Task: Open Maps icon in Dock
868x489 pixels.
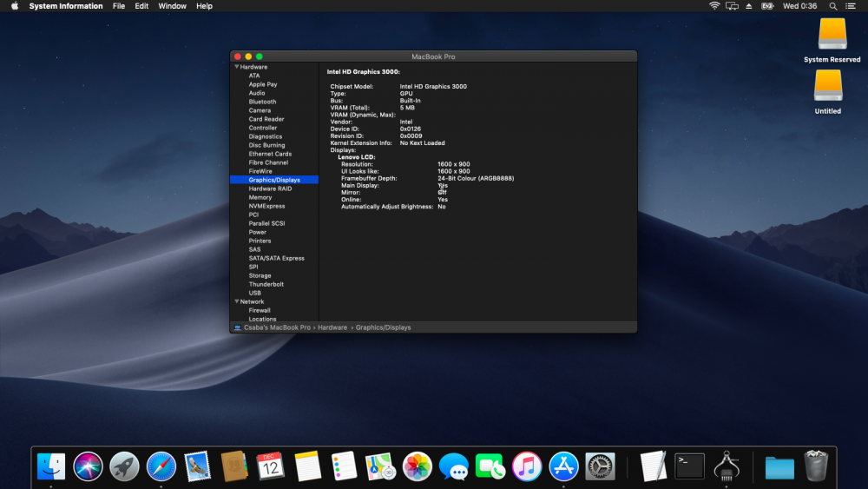Action: pos(380,466)
